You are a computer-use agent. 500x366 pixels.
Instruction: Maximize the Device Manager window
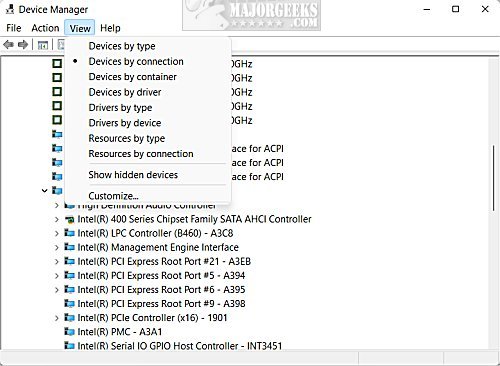point(455,9)
